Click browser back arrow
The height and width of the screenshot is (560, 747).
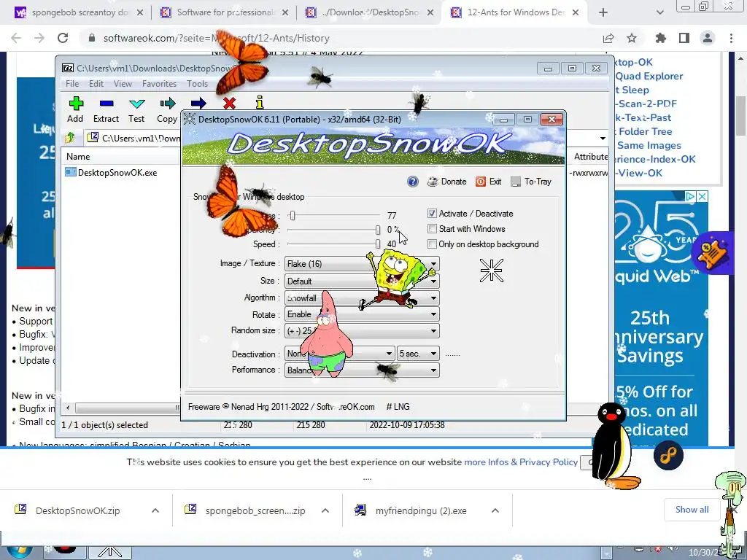(16, 38)
